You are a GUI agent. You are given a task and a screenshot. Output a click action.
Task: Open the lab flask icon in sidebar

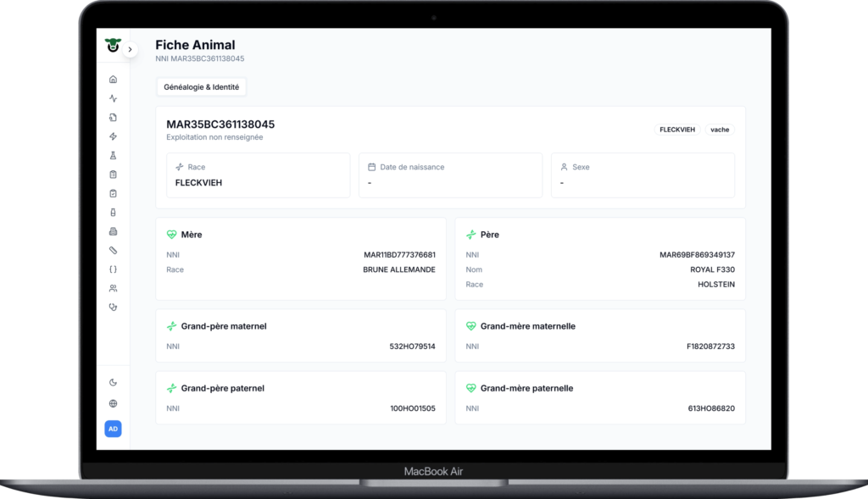(x=113, y=155)
